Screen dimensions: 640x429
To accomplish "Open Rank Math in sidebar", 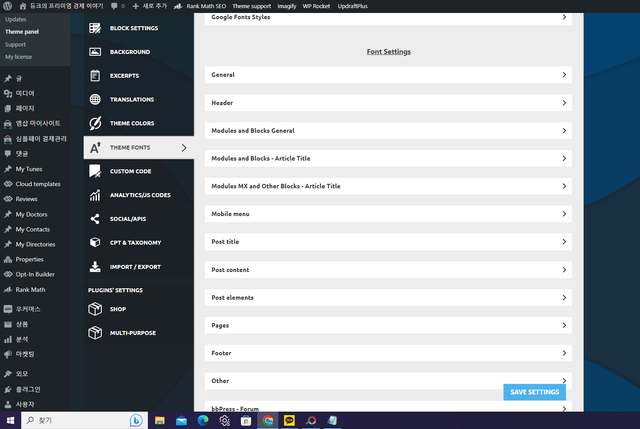I will 30,290.
